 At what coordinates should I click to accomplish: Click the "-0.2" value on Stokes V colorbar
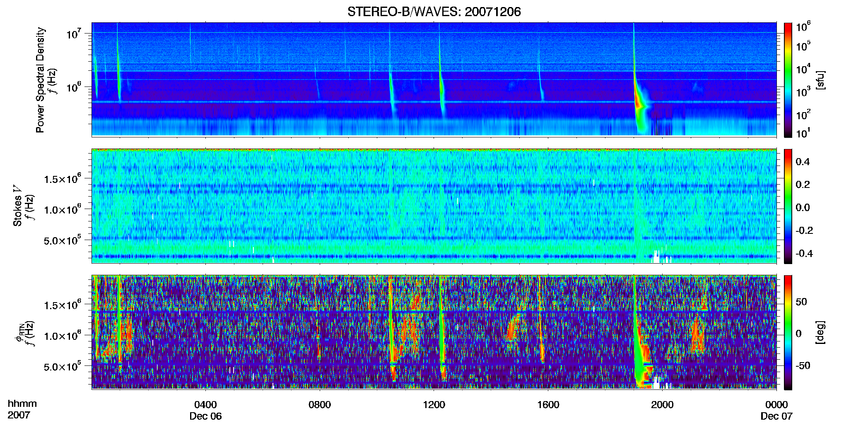tap(804, 231)
